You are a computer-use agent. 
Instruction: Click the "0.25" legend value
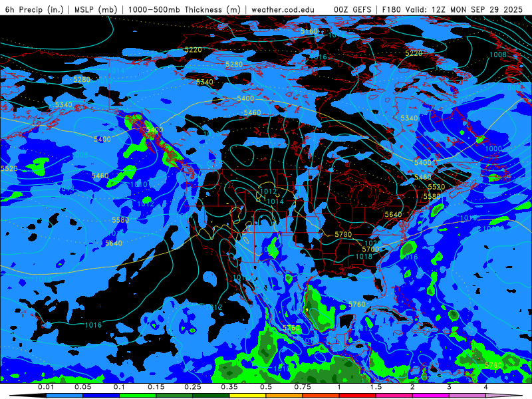193,387
